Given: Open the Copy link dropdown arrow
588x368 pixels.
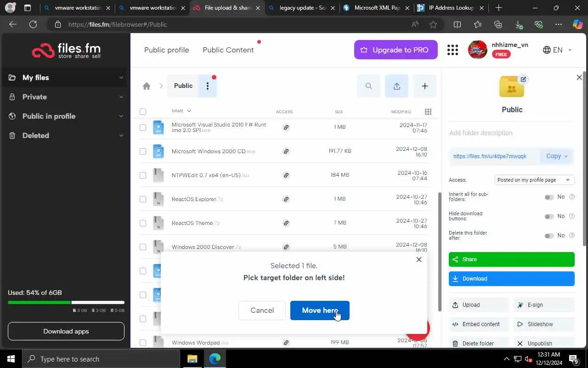Looking at the screenshot, I should (566, 156).
